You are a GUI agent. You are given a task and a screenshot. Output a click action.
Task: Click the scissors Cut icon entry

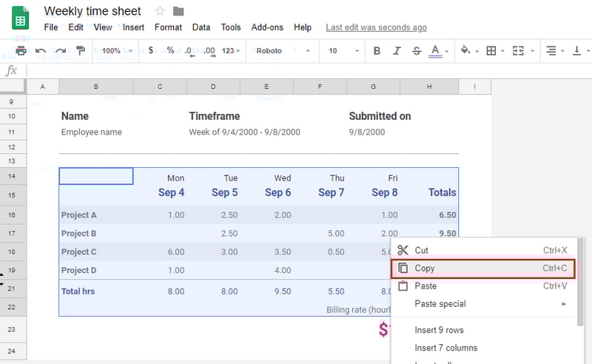click(x=403, y=250)
